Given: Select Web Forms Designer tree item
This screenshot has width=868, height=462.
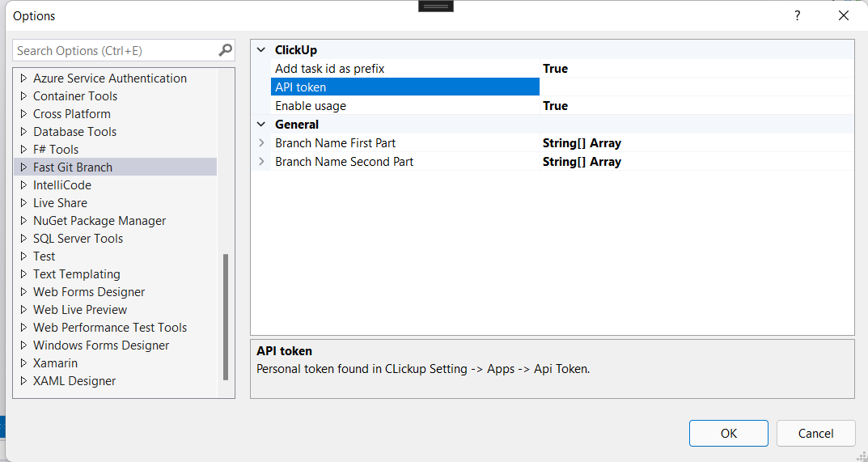Looking at the screenshot, I should [89, 292].
